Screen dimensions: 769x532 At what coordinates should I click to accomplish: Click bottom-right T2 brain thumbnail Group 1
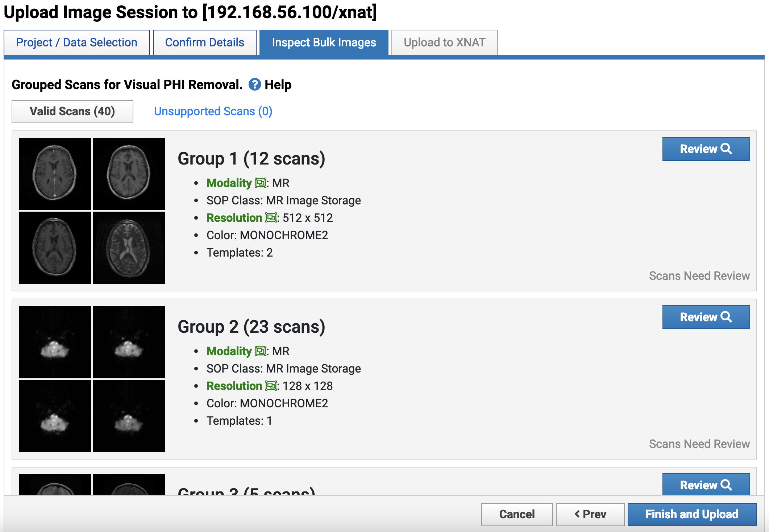[129, 248]
